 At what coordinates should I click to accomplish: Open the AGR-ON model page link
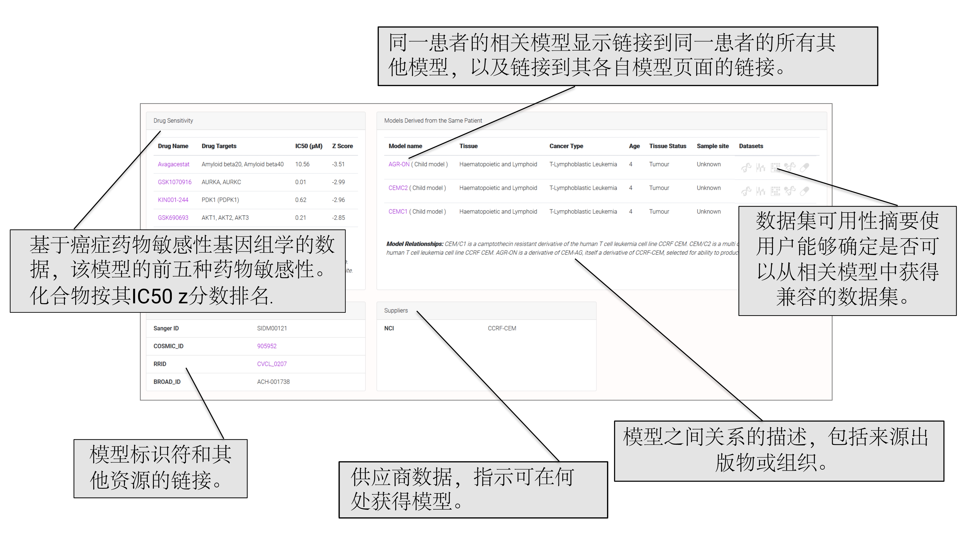tap(399, 164)
